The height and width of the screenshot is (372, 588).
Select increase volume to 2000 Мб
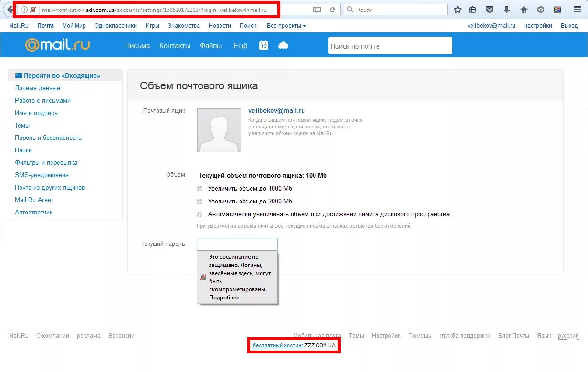coord(199,202)
